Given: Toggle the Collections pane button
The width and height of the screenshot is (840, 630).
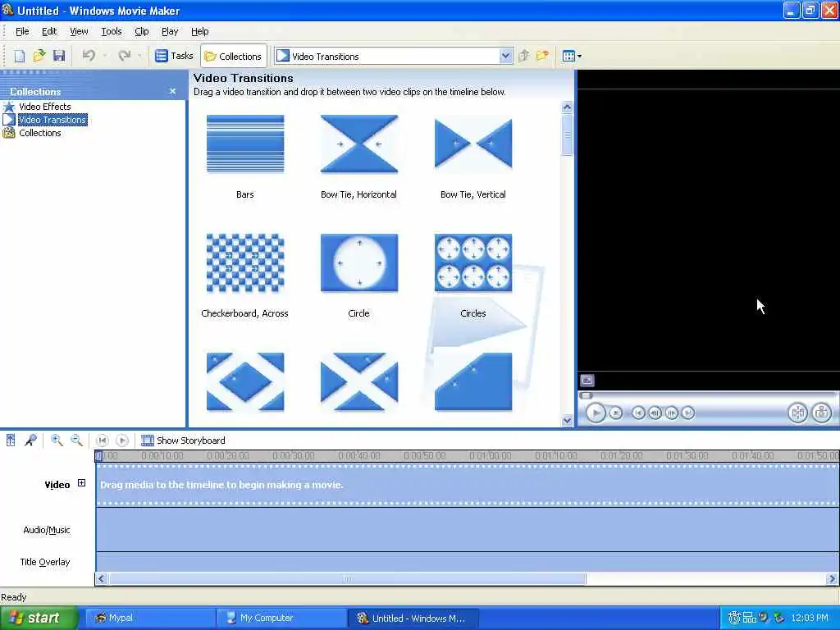Looking at the screenshot, I should [x=234, y=56].
